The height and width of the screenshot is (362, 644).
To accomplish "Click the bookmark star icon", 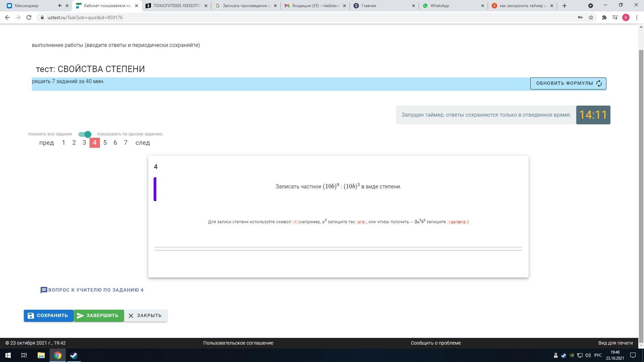I will click(591, 17).
